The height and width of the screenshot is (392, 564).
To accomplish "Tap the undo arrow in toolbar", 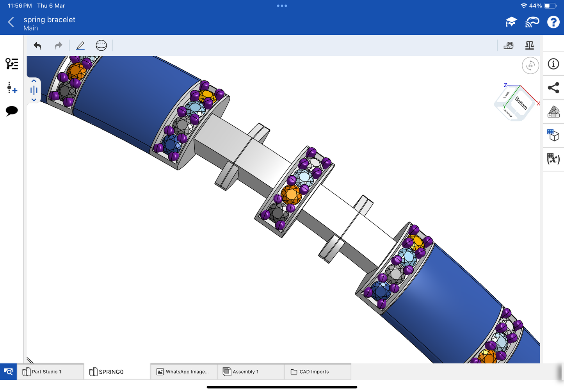I will [x=37, y=46].
